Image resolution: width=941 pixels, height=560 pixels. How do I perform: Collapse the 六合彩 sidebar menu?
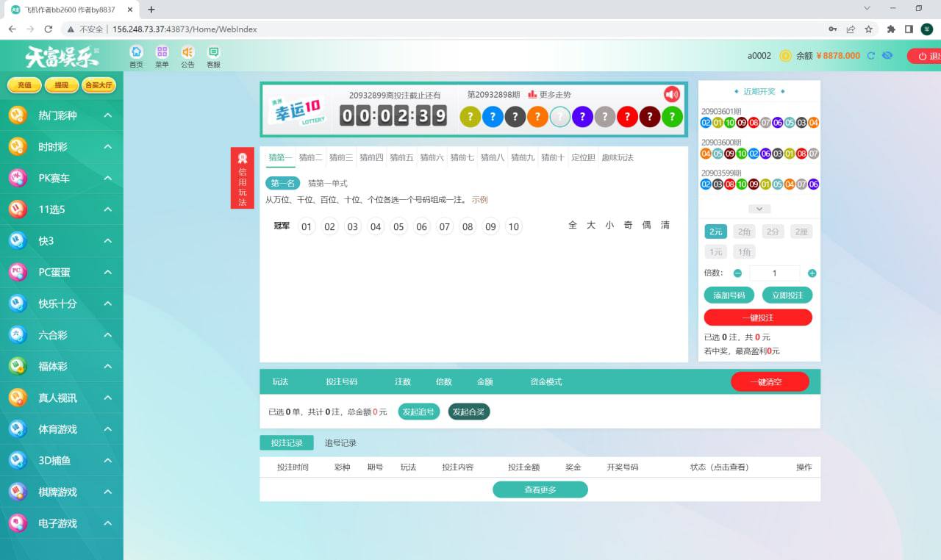(x=62, y=335)
